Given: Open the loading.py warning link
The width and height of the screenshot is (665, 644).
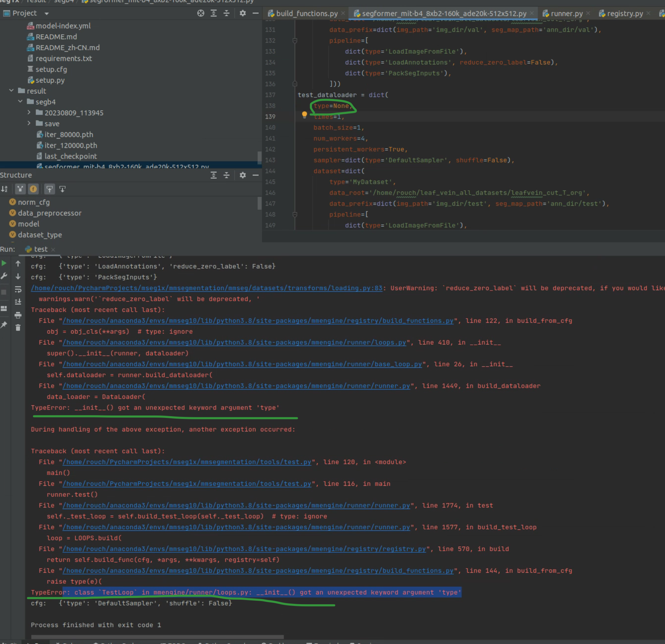Looking at the screenshot, I should pyautogui.click(x=206, y=288).
